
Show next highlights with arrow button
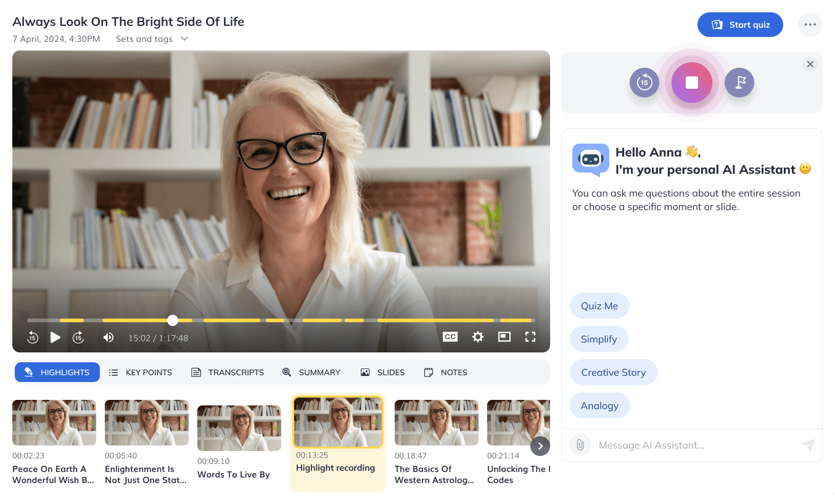(x=540, y=445)
